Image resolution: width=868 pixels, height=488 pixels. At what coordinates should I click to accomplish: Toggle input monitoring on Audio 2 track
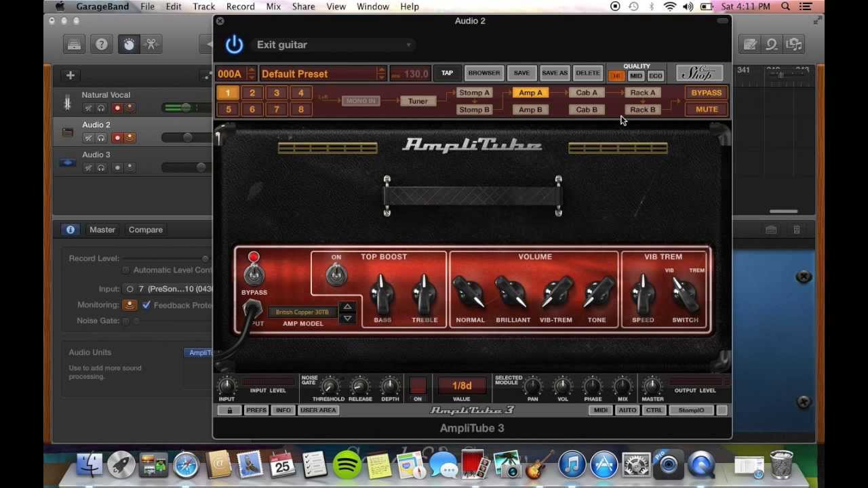tap(130, 138)
